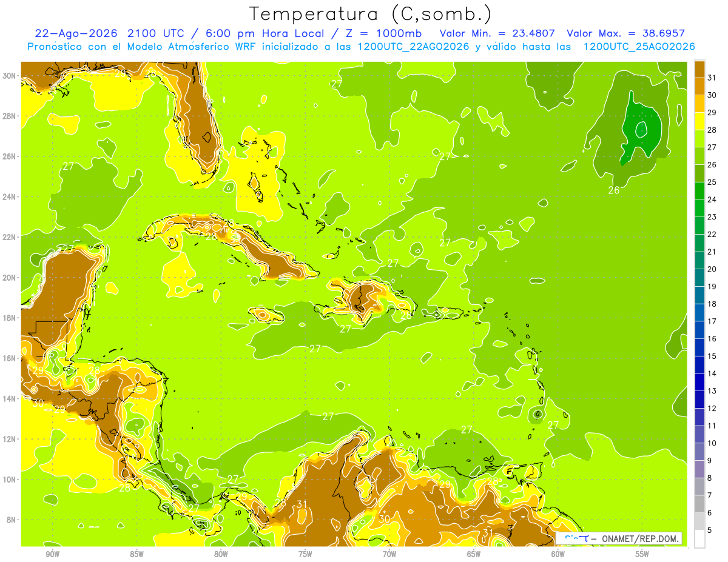Click the "18N" latitude axis label
The image size is (728, 562).
point(9,318)
